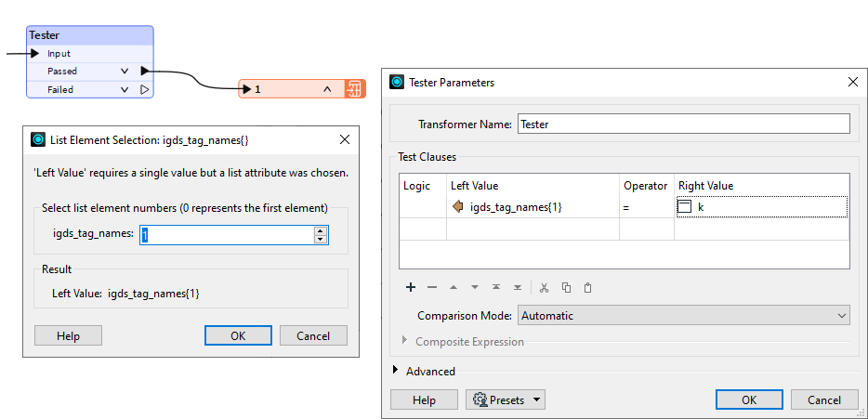Expand the Failed port attributes chevron
Viewport: 868px width, 419px height.
pos(125,90)
